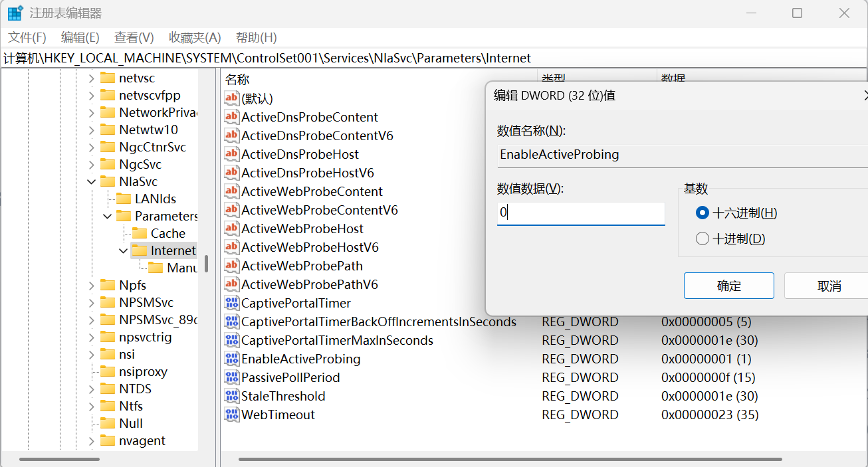Select the Hexadecimal (十六进制) radio button
This screenshot has width=868, height=467.
click(x=703, y=213)
